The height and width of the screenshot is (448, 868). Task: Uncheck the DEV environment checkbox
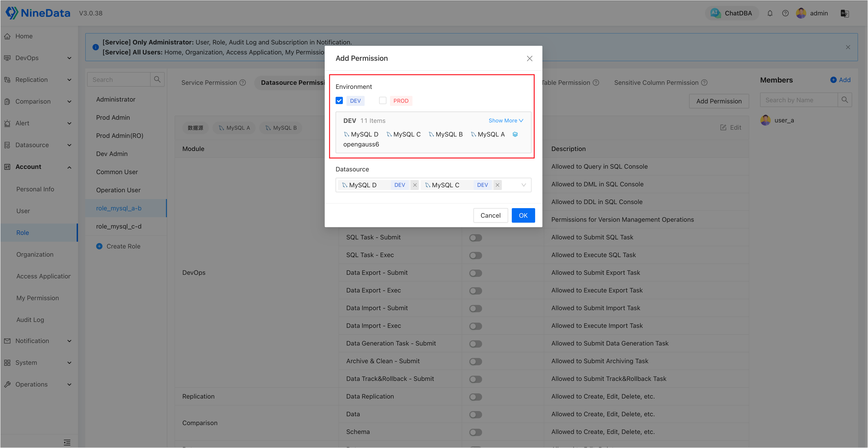coord(339,100)
